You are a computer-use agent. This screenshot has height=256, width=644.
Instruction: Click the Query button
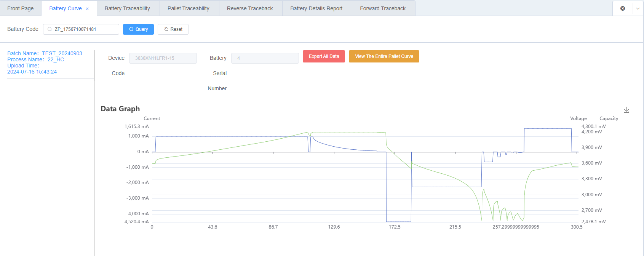138,29
